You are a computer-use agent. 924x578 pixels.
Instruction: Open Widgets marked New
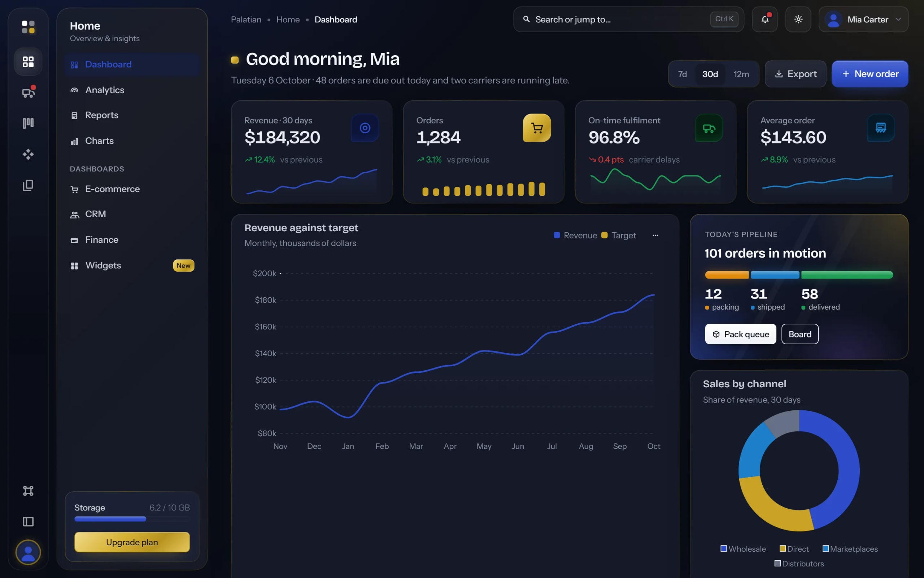tap(132, 265)
